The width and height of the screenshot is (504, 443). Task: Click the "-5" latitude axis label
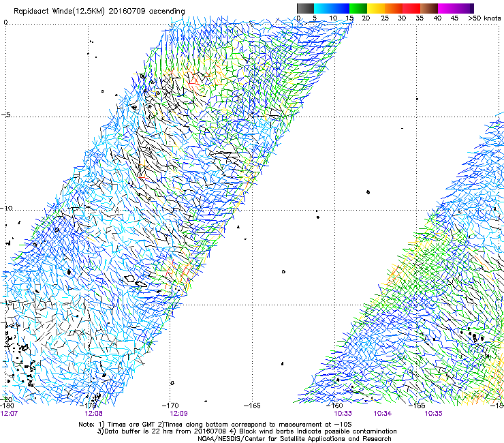[5, 115]
